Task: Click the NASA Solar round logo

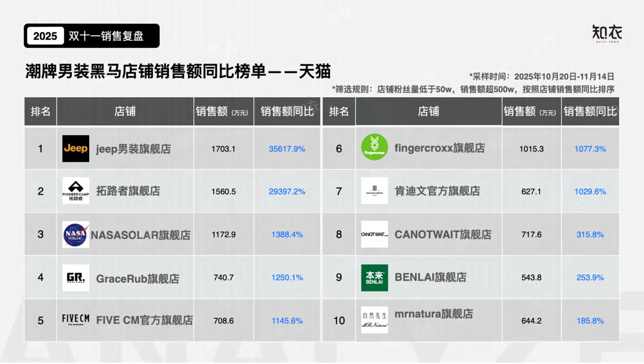Action: [76, 234]
